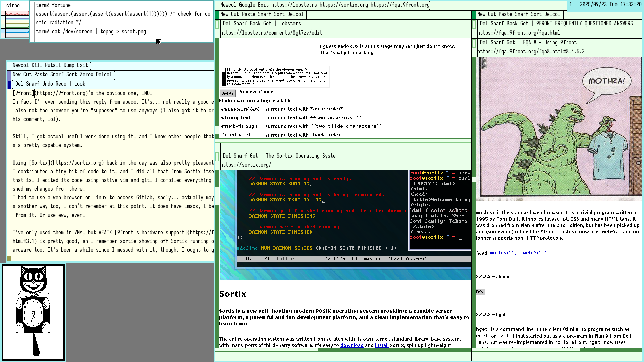The width and height of the screenshot is (644, 362).
Task: Click the dark blue layout box beside Del Snarf Undo
Action: [x=10, y=84]
